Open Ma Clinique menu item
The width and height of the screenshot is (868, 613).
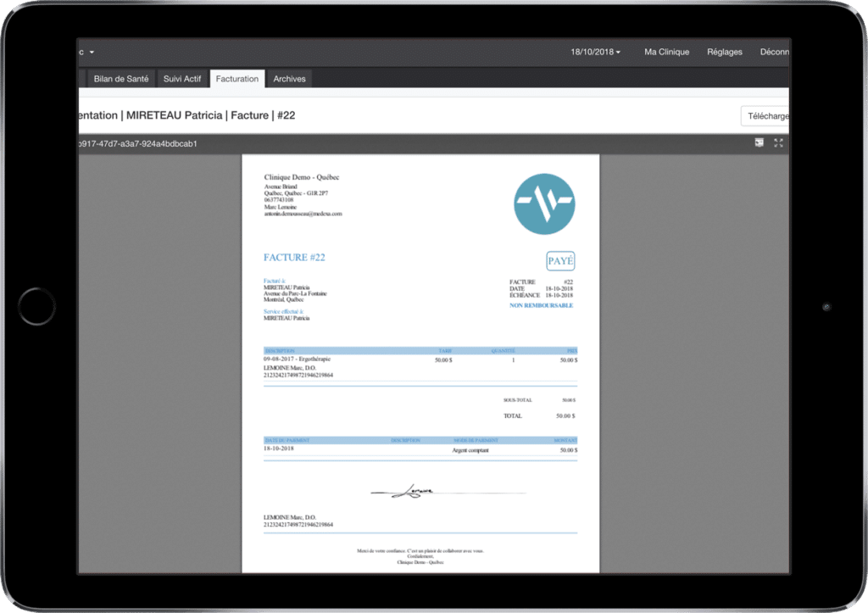click(x=666, y=52)
